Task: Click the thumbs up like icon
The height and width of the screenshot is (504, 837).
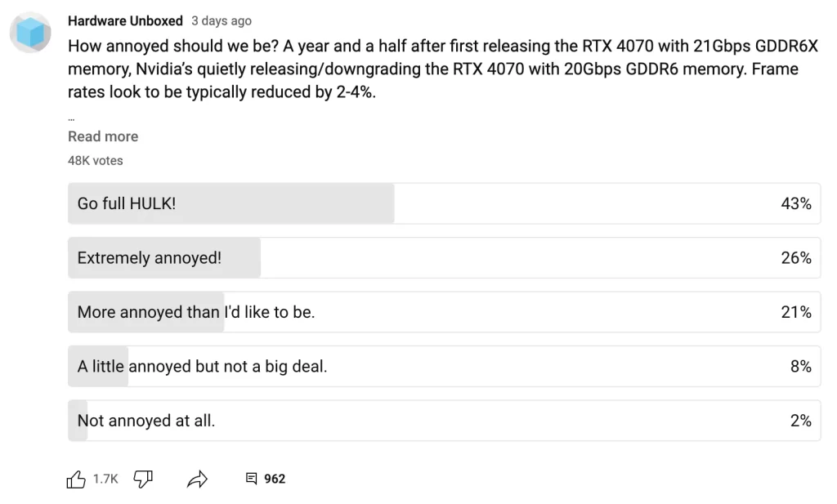Action: 77,479
